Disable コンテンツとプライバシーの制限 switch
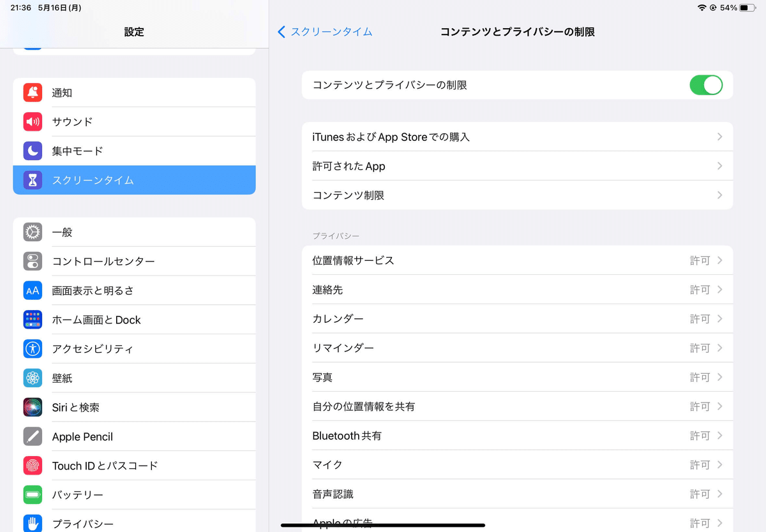 706,85
